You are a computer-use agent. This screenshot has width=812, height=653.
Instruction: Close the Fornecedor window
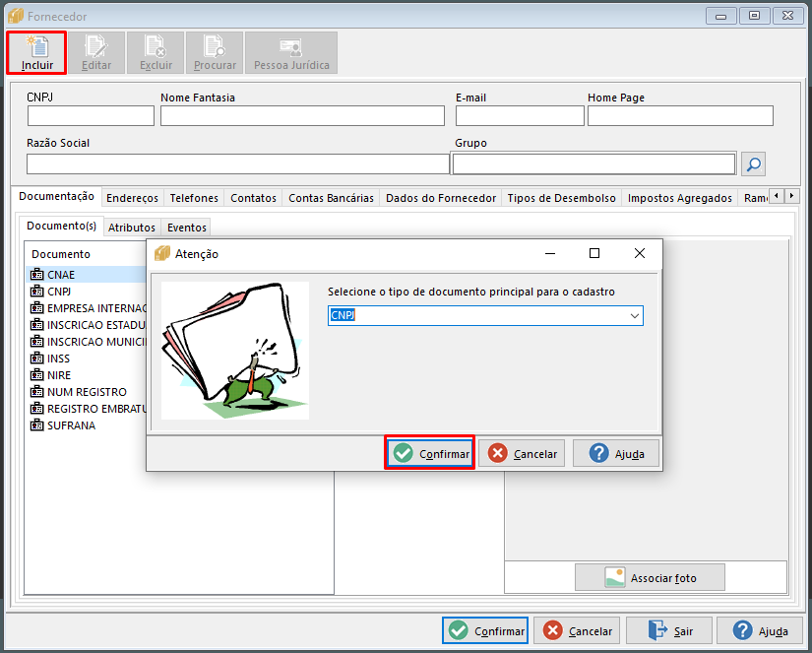tap(787, 16)
